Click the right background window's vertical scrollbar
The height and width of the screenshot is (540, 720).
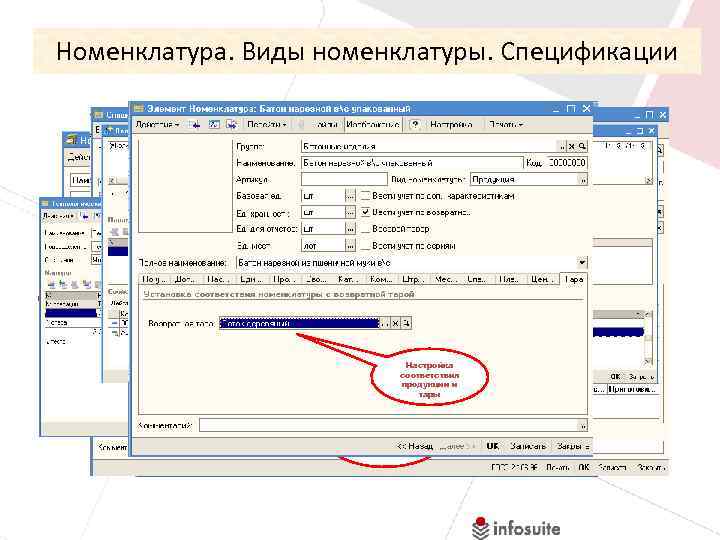point(648,338)
